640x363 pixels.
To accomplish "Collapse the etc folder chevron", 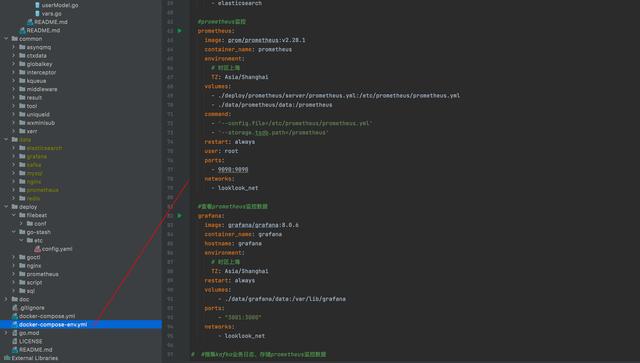I will (21, 241).
